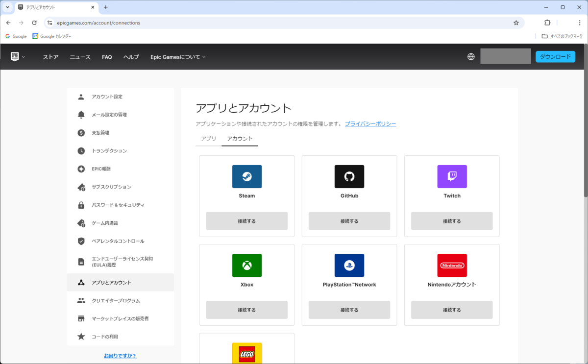Click the Nintendo logo icon
Screen dimensions: 588x364
[x=452, y=265]
